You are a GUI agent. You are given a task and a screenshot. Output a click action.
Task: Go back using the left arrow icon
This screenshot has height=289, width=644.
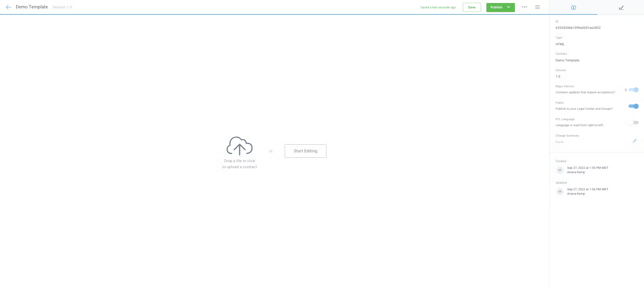[x=8, y=7]
